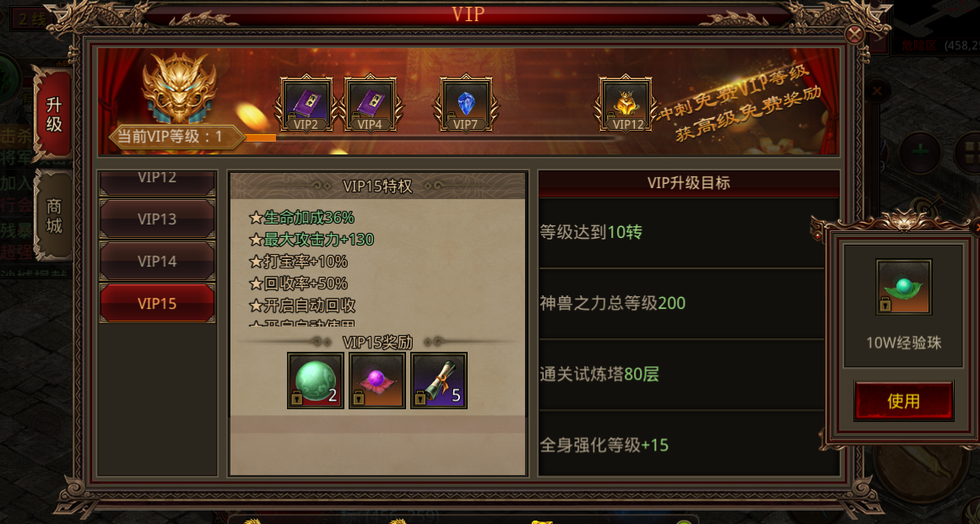Click the VIP2 purple book reward icon
Image resolution: width=980 pixels, height=524 pixels.
click(x=306, y=104)
